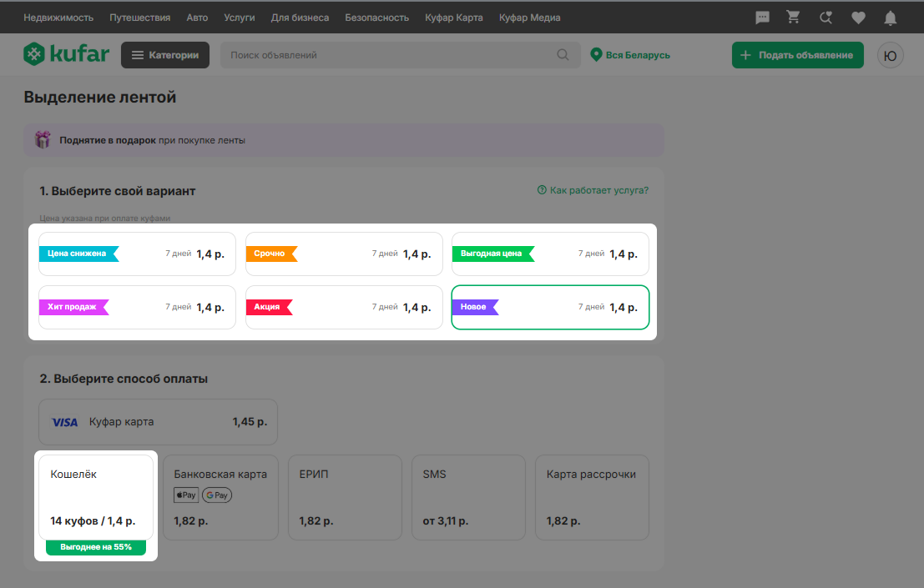Open favorites heart icon
This screenshot has height=588, width=924.
(858, 18)
